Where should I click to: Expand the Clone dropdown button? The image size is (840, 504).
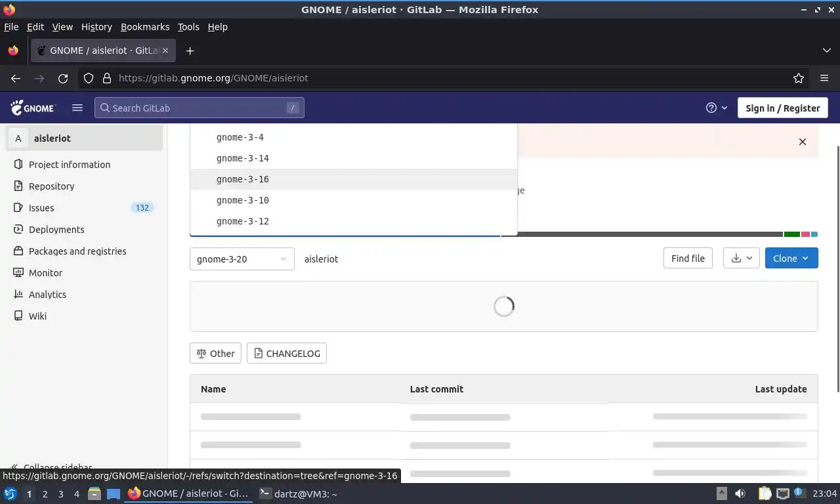791,259
